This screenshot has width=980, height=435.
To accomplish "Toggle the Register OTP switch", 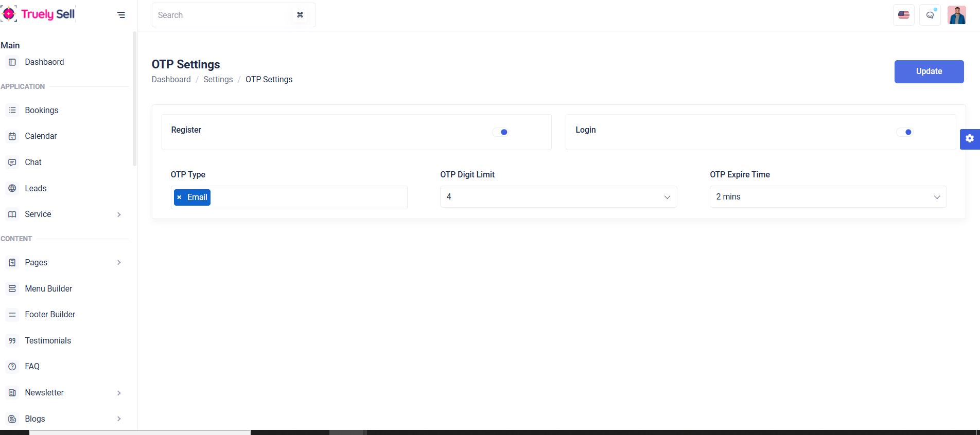I will point(500,132).
